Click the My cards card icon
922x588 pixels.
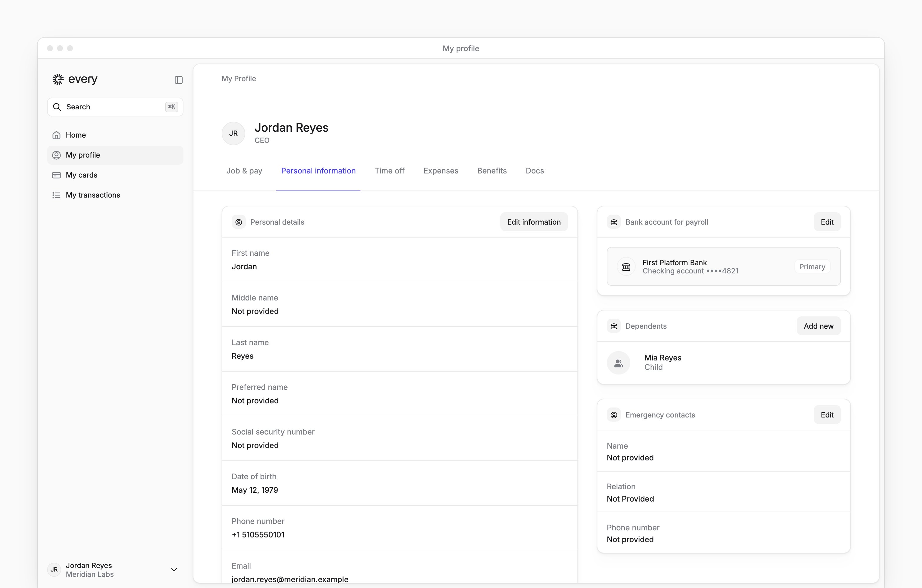pyautogui.click(x=56, y=175)
